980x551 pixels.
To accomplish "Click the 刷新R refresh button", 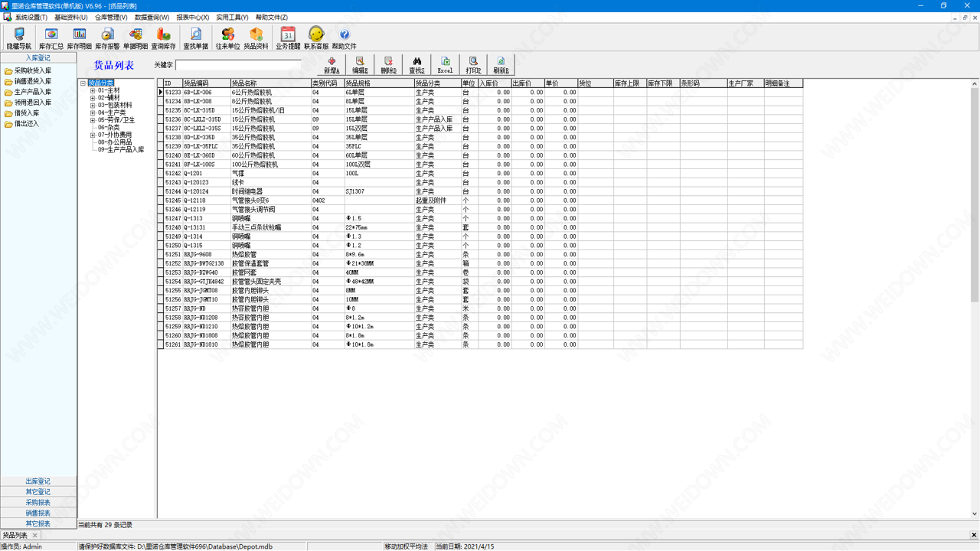I will (x=501, y=65).
